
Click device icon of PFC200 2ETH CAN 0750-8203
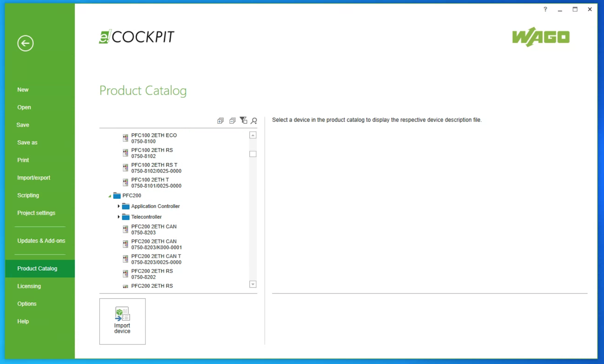tap(125, 229)
